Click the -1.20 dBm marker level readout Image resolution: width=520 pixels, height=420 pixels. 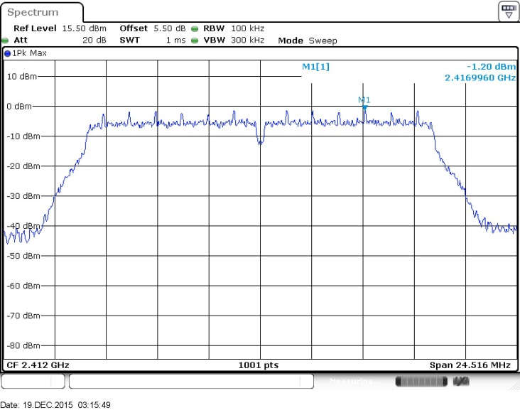tap(491, 67)
